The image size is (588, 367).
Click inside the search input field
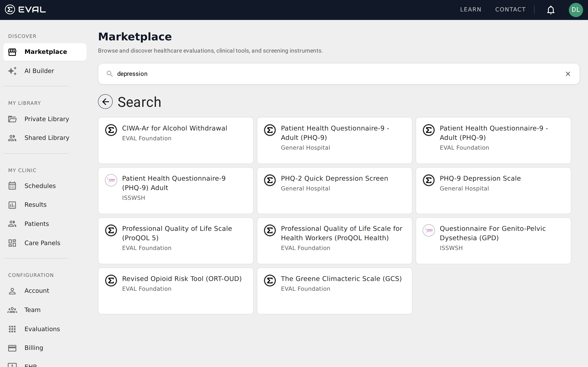pyautogui.click(x=292, y=74)
